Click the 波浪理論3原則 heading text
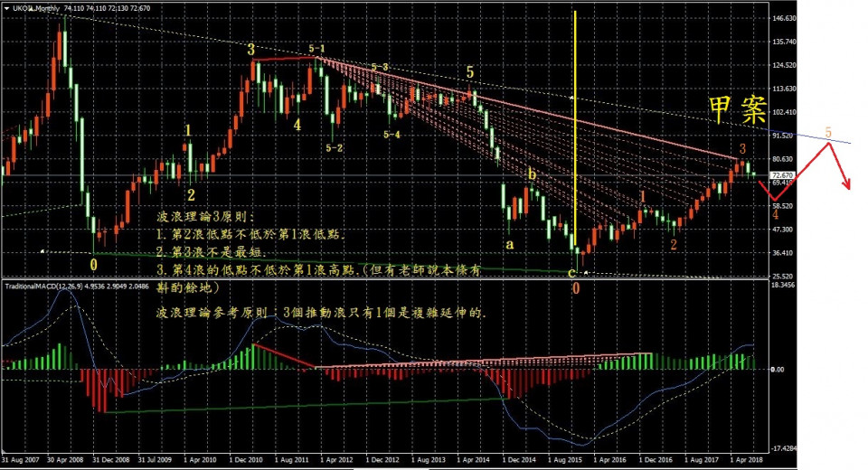 click(x=205, y=216)
